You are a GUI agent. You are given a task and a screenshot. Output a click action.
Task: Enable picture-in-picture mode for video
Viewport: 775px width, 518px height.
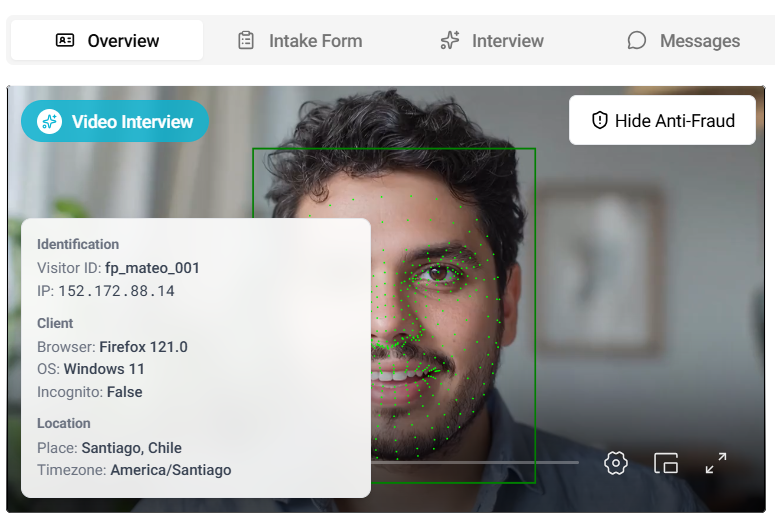[x=666, y=463]
